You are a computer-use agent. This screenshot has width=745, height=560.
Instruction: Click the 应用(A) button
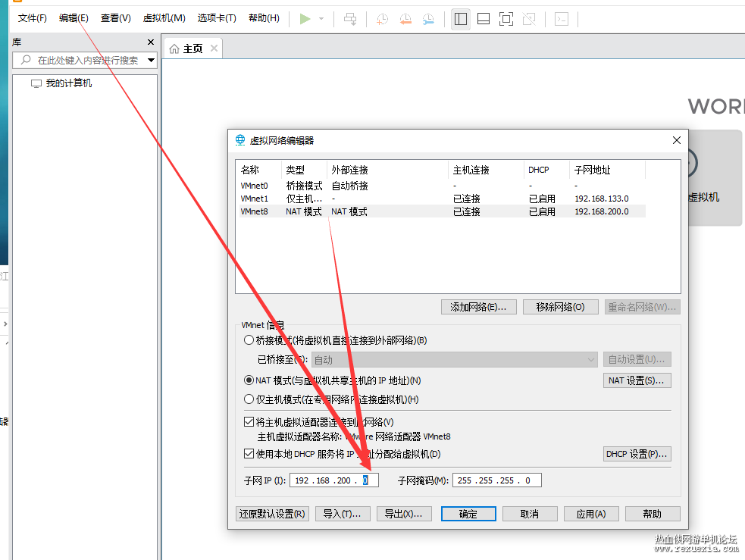[x=591, y=514]
